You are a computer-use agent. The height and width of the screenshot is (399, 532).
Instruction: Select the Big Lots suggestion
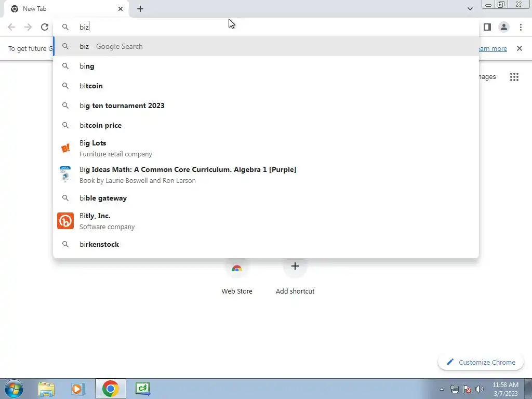pyautogui.click(x=266, y=148)
